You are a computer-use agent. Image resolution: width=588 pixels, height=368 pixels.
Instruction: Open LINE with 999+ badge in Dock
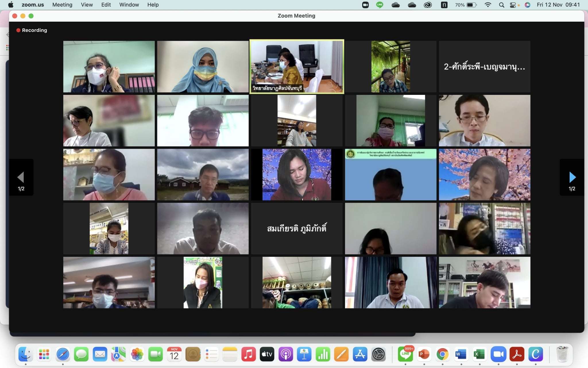405,354
